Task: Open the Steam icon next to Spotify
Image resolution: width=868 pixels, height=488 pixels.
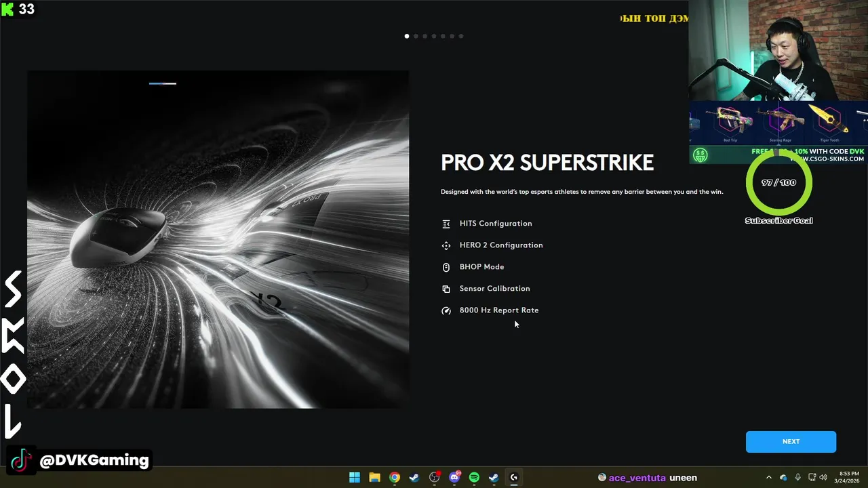Action: point(494,477)
